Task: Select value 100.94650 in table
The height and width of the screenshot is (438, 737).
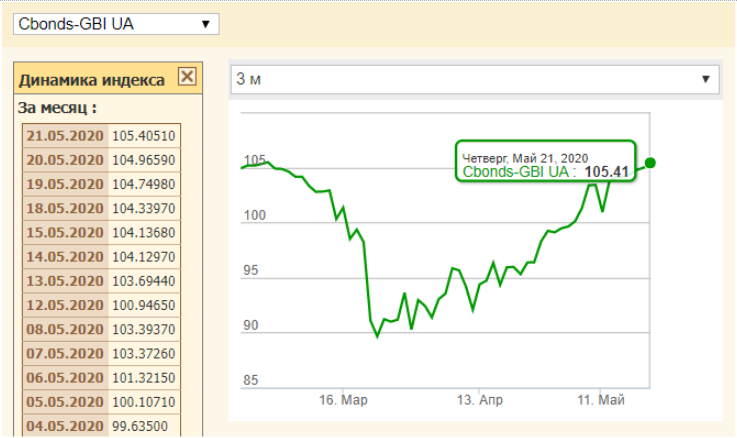Action: (x=144, y=305)
